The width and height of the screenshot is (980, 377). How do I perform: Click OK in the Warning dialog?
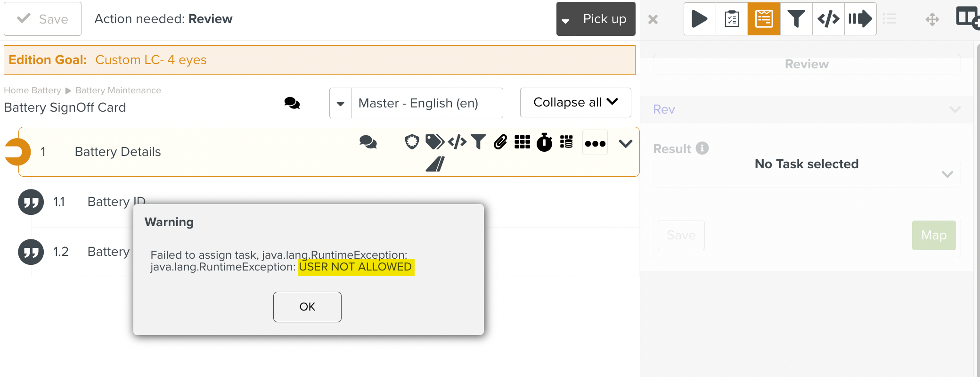(307, 307)
